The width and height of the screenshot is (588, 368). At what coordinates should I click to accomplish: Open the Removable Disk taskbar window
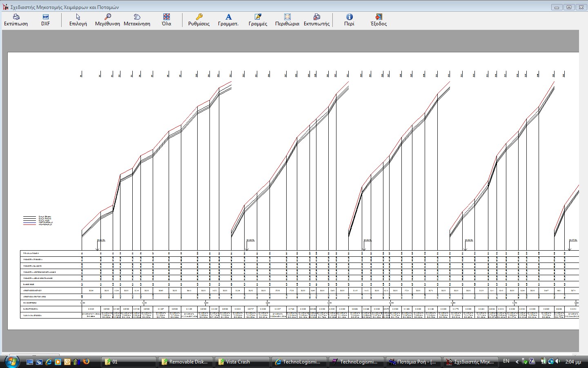(x=185, y=362)
